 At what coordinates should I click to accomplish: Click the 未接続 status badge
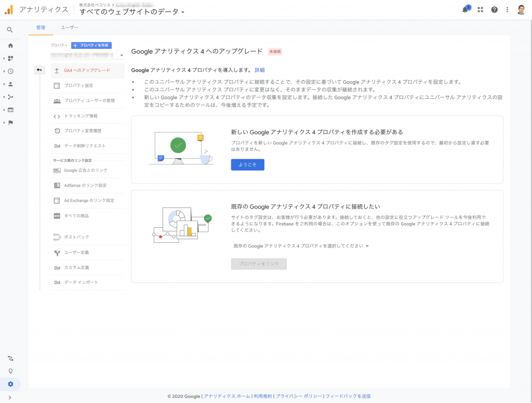[275, 51]
